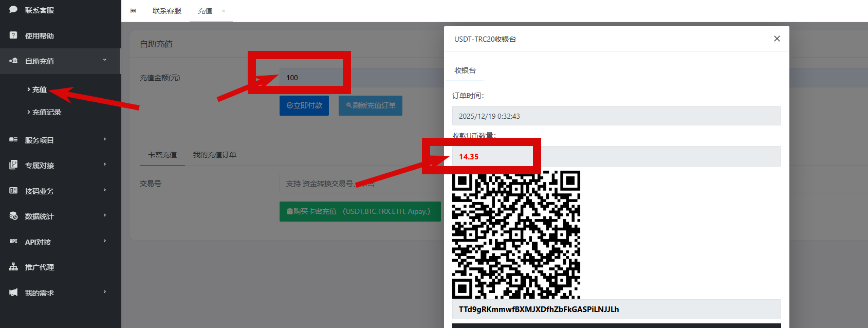The width and height of the screenshot is (868, 328).
Task: Click the 专属对接 sidebar icon
Action: click(13, 165)
